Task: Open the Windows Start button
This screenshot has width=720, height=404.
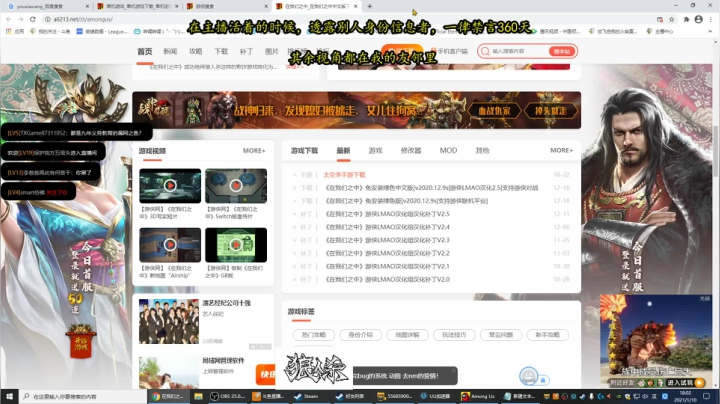Action: coord(9,396)
